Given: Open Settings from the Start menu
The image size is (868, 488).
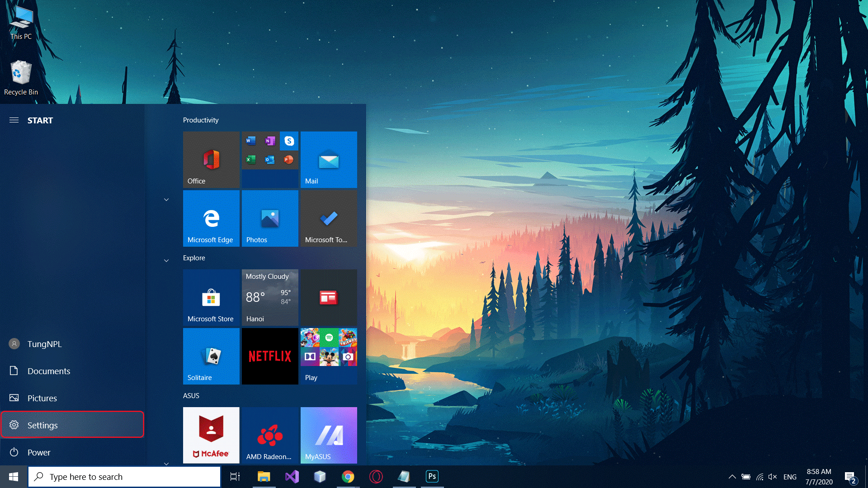Looking at the screenshot, I should click(72, 425).
